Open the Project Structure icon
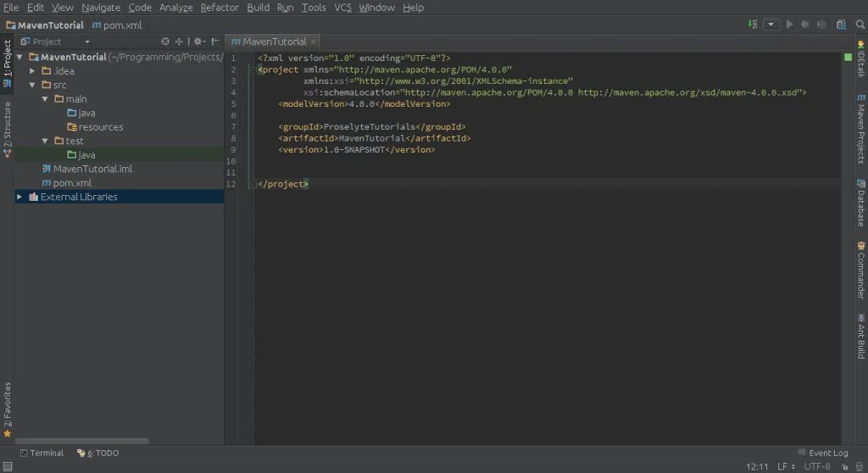This screenshot has width=868, height=473. (842, 25)
